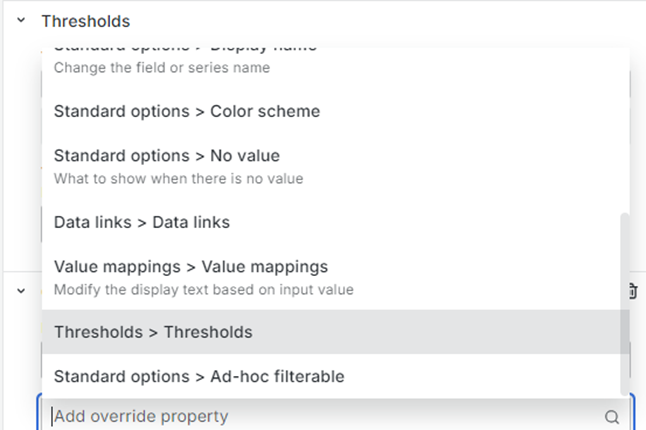Image resolution: width=646 pixels, height=430 pixels.
Task: Click 'Modify the display text based on input value'
Action: point(204,290)
